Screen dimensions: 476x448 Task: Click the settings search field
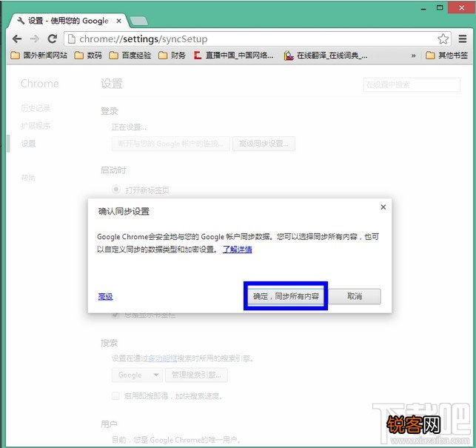click(x=412, y=84)
